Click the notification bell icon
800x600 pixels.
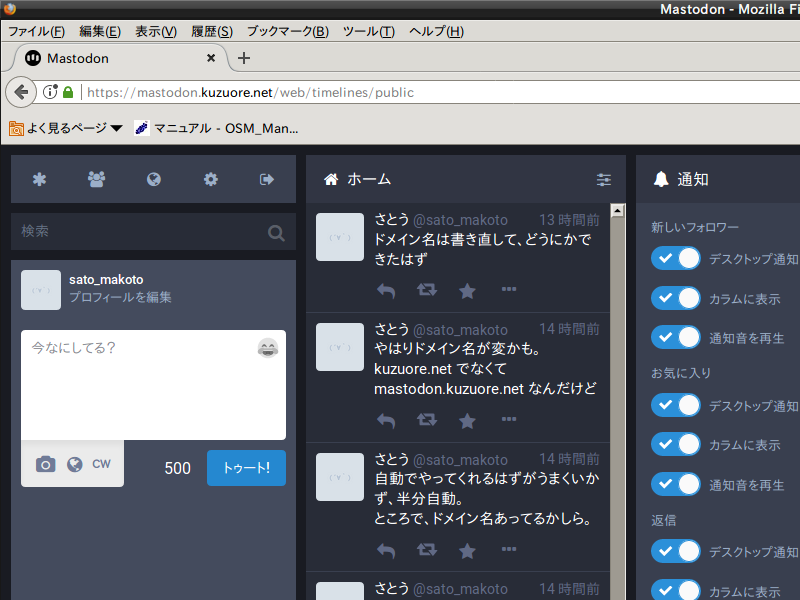tap(661, 179)
